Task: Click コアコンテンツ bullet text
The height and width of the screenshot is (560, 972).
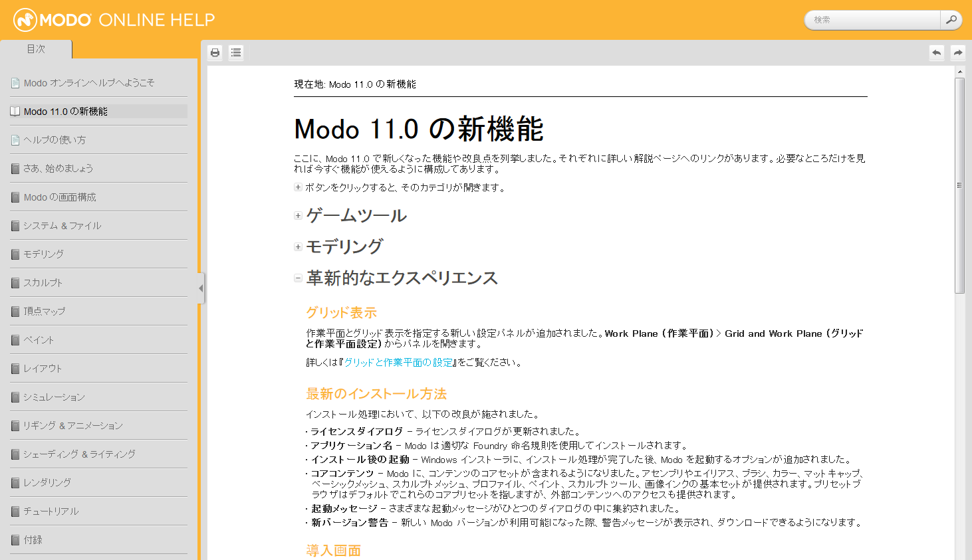Action: click(x=342, y=474)
